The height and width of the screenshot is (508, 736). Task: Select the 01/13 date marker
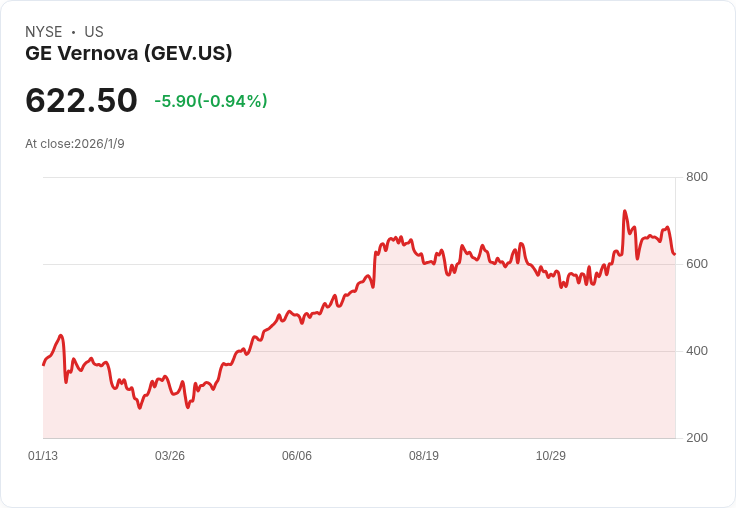[x=43, y=456]
